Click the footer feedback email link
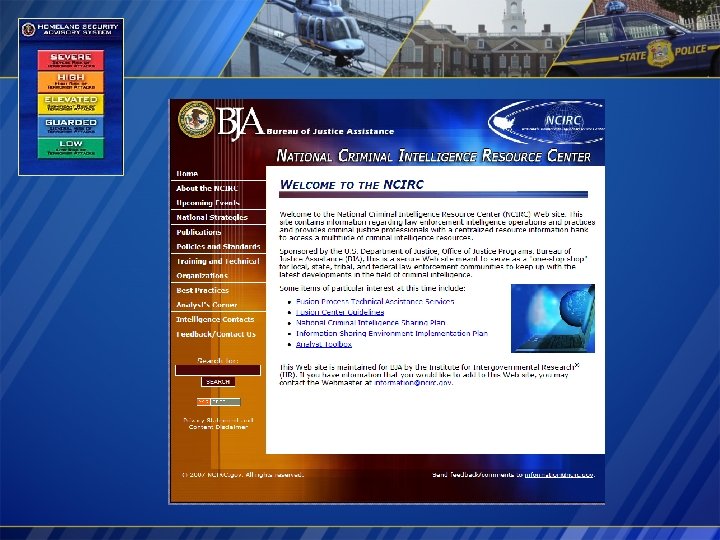Image resolution: width=720 pixels, height=540 pixels. click(559, 475)
